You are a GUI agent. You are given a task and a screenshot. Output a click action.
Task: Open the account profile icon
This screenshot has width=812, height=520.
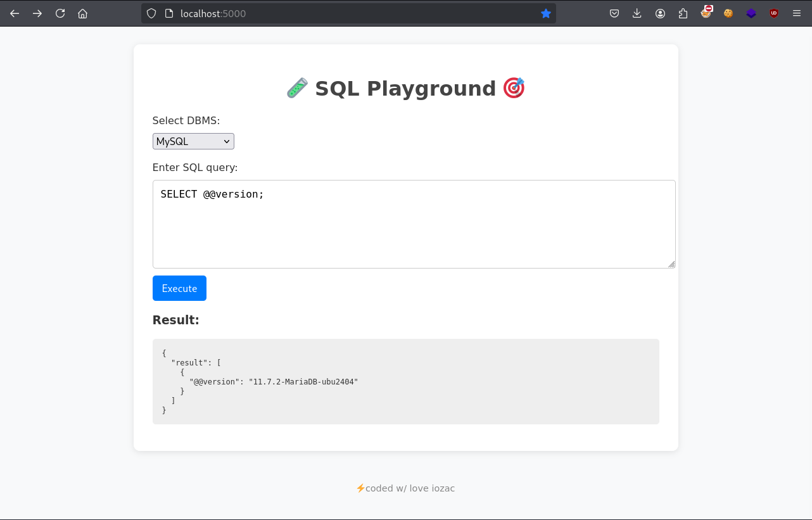coord(660,13)
